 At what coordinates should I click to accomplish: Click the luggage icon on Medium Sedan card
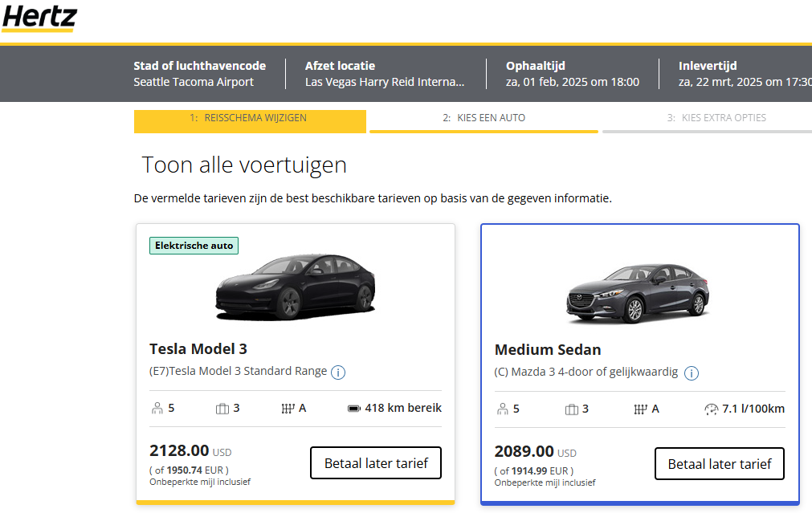(x=572, y=409)
